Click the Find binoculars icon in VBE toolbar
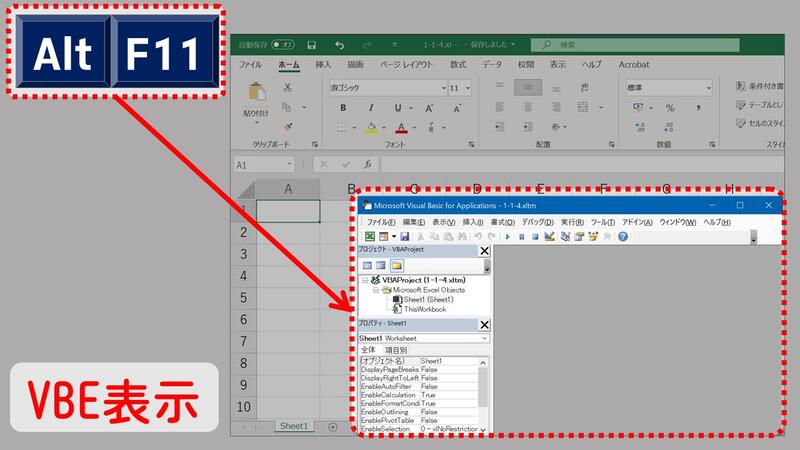The image size is (800, 450). point(462,236)
